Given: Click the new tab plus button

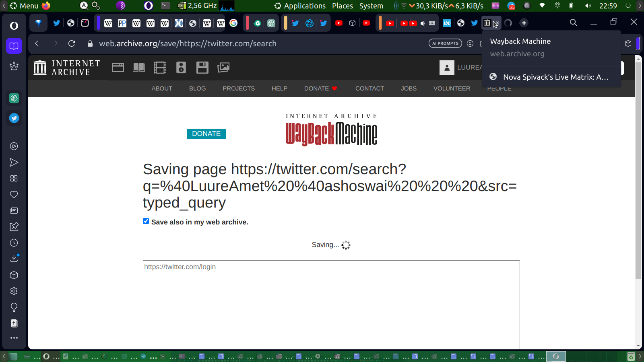Looking at the screenshot, I should [524, 23].
